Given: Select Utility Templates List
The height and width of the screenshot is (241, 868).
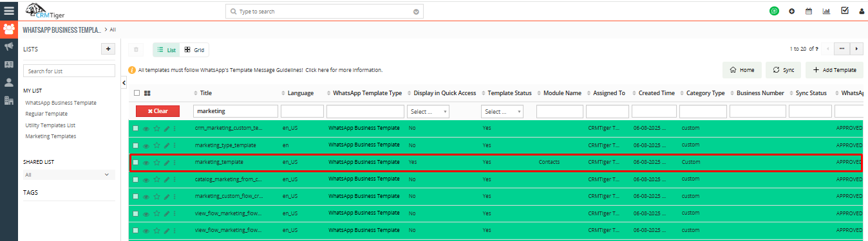Looking at the screenshot, I should tap(50, 125).
